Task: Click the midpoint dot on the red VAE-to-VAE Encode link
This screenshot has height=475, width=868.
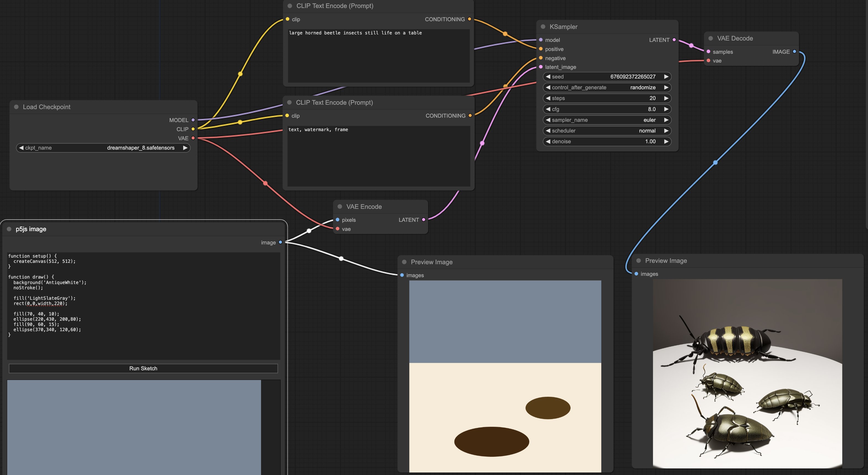Action: 265,183
